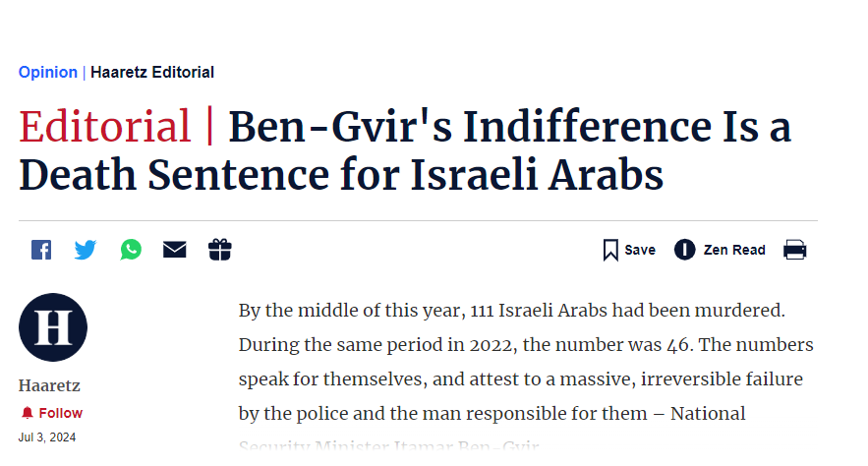This screenshot has height=466, width=868.
Task: Click the Follow bell icon
Action: 27,413
